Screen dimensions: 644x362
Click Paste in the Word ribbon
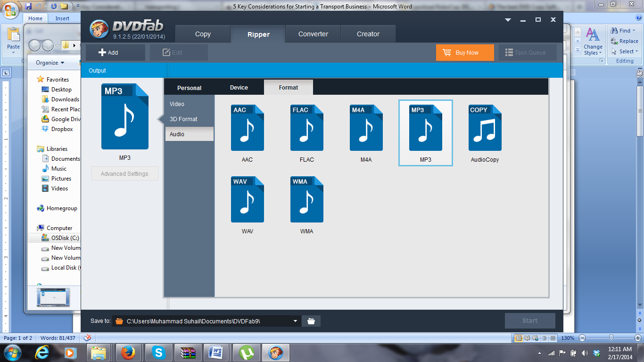coord(14,40)
